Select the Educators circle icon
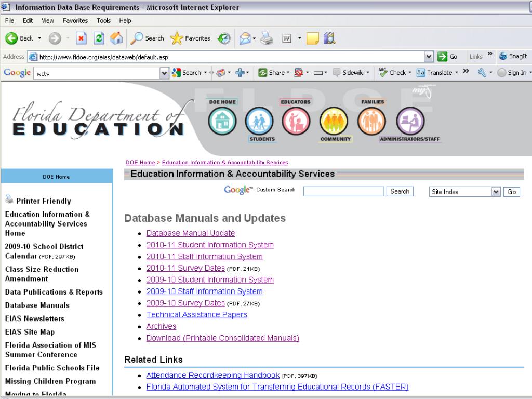 (296, 121)
